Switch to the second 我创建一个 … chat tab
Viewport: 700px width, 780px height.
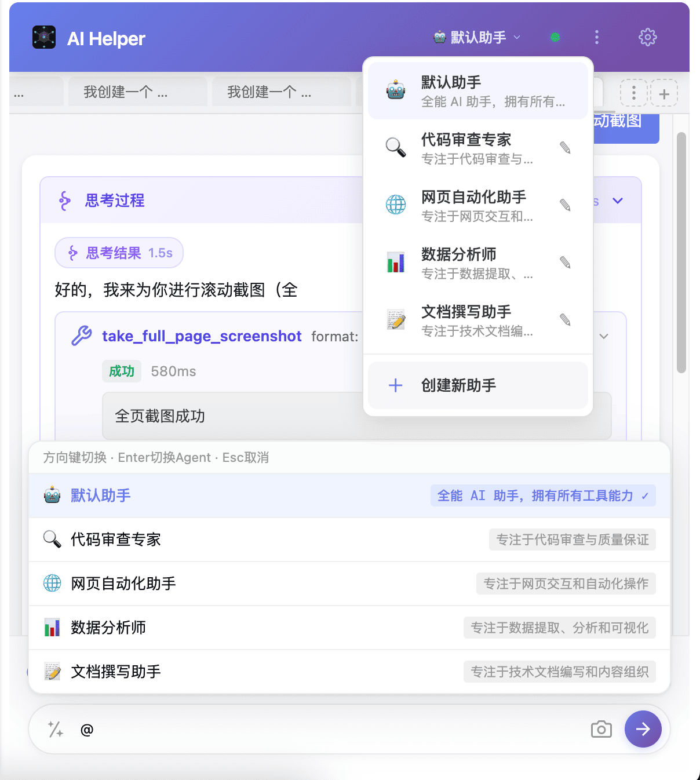pos(281,92)
